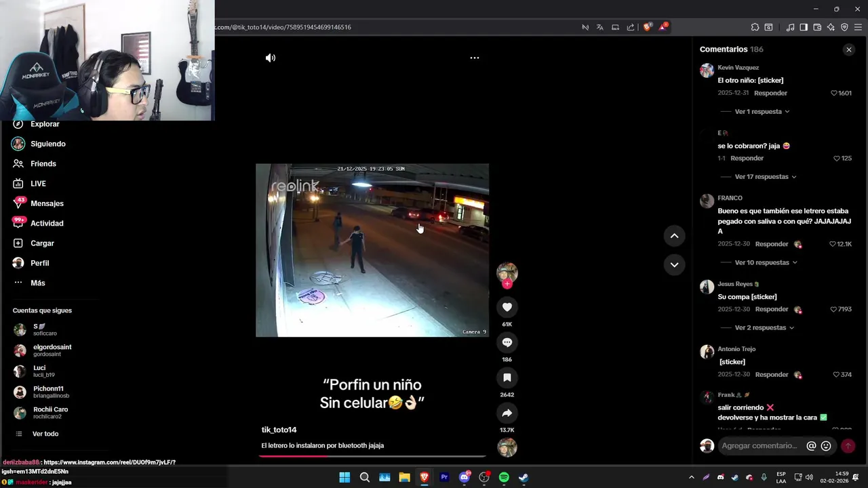Expand 'Ver 1 respuesta' under Kevin Vazquez
The height and width of the screenshot is (488, 868).
coord(762,111)
